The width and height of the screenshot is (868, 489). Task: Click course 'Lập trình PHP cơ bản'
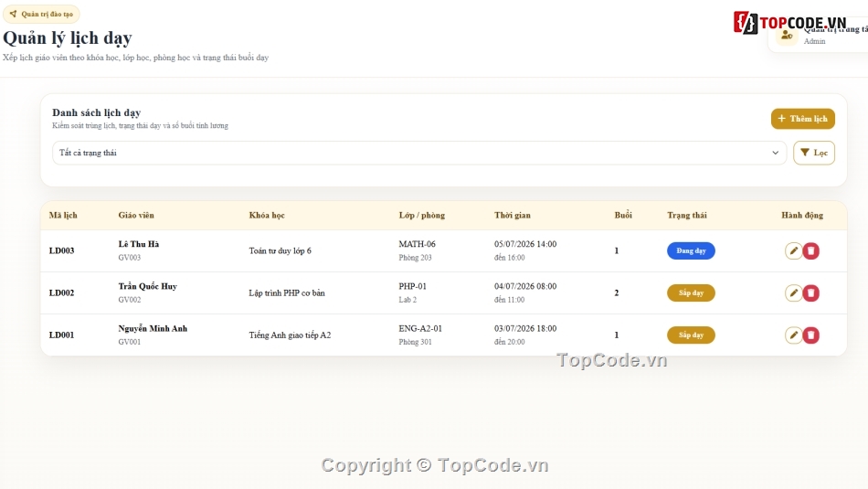click(x=287, y=293)
